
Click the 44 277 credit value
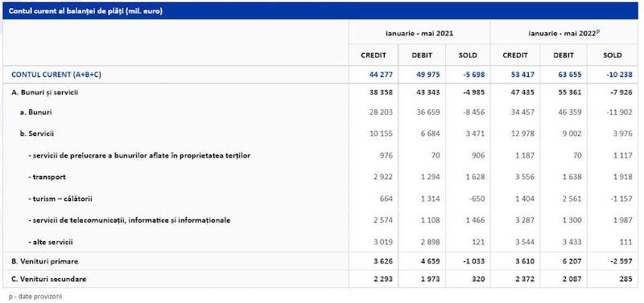tap(381, 75)
